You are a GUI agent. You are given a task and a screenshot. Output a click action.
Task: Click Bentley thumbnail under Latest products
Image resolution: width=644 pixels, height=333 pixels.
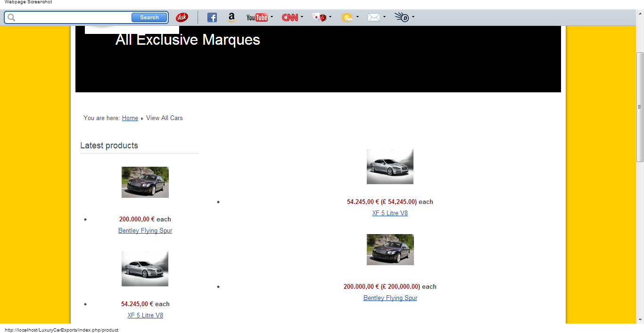click(x=145, y=182)
